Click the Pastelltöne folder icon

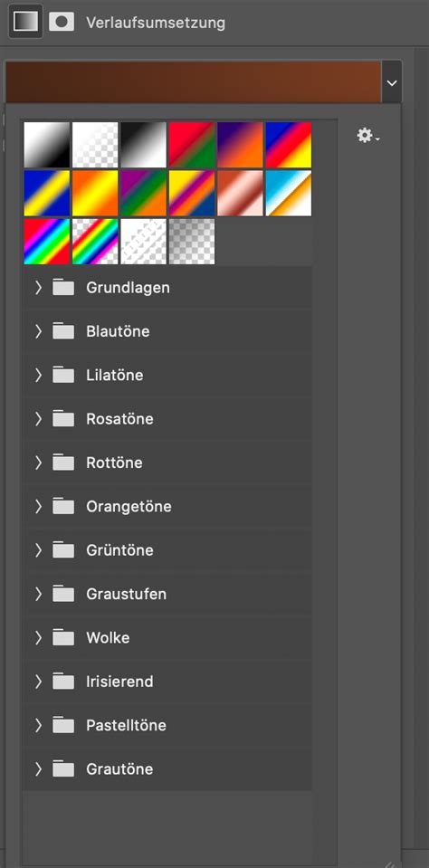63,725
